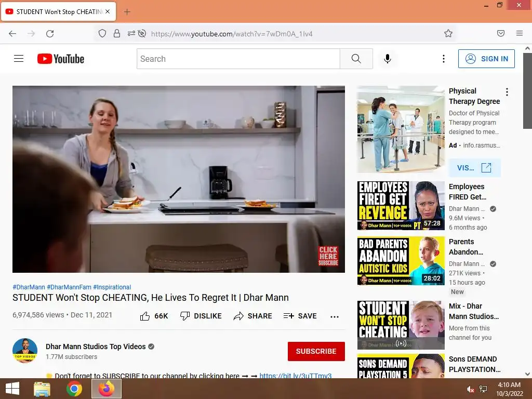Click the browser forward arrow

[31, 33]
